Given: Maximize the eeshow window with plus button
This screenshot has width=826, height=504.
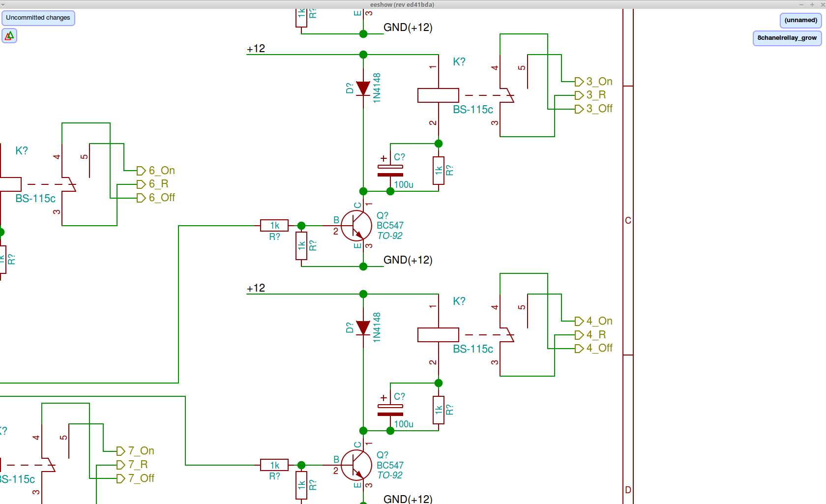Looking at the screenshot, I should pos(812,4).
